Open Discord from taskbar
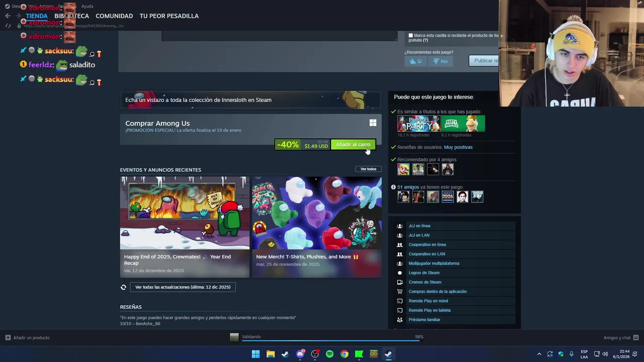Screen dimensions: 644x362 click(x=300, y=354)
